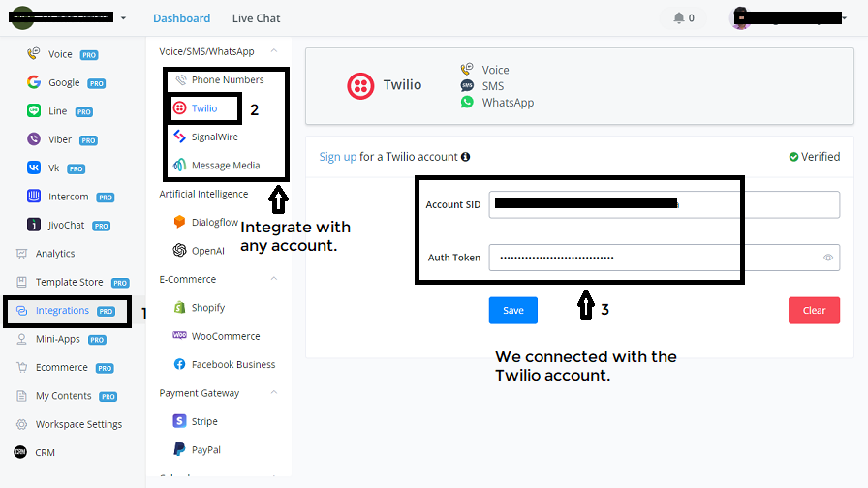Collapse the Voice/SMS/WhatsApp section

[274, 51]
